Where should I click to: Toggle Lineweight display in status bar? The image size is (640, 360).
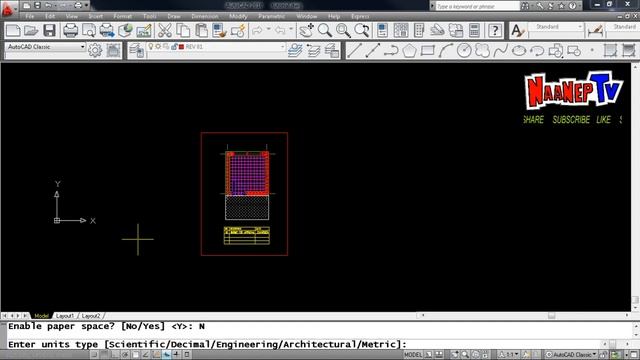(176, 355)
